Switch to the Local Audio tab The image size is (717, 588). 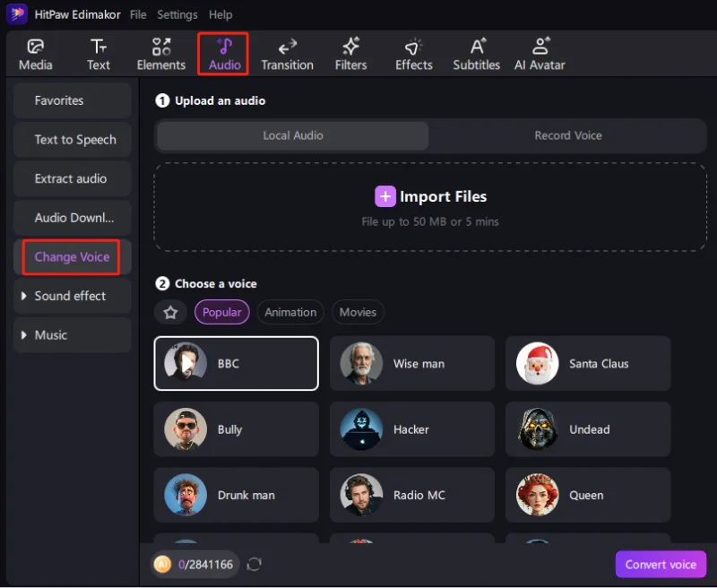(293, 135)
